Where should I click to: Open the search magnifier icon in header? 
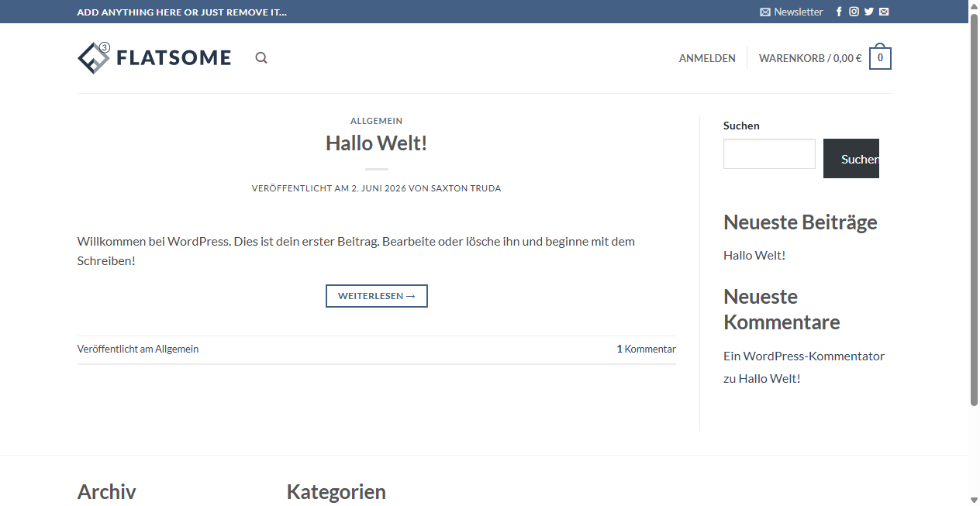click(261, 58)
